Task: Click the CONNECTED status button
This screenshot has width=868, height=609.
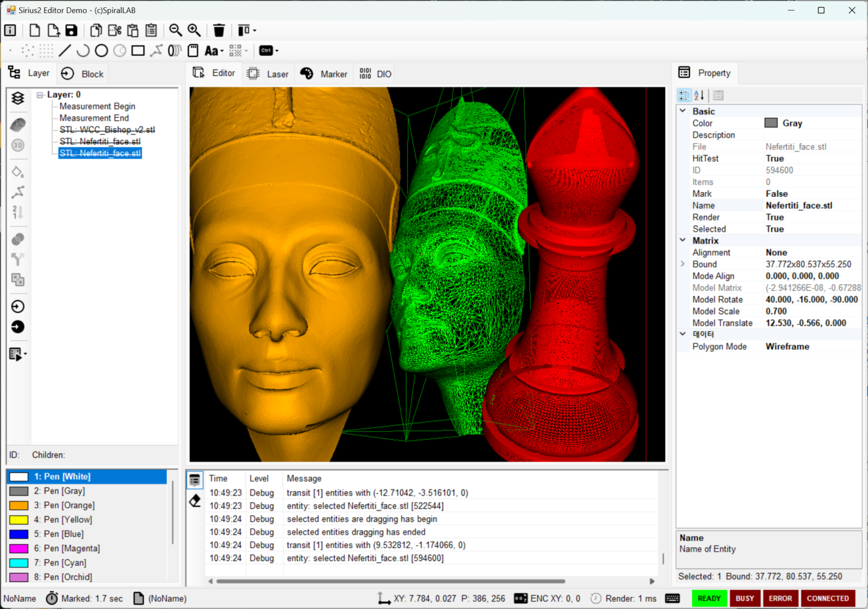Action: (827, 598)
